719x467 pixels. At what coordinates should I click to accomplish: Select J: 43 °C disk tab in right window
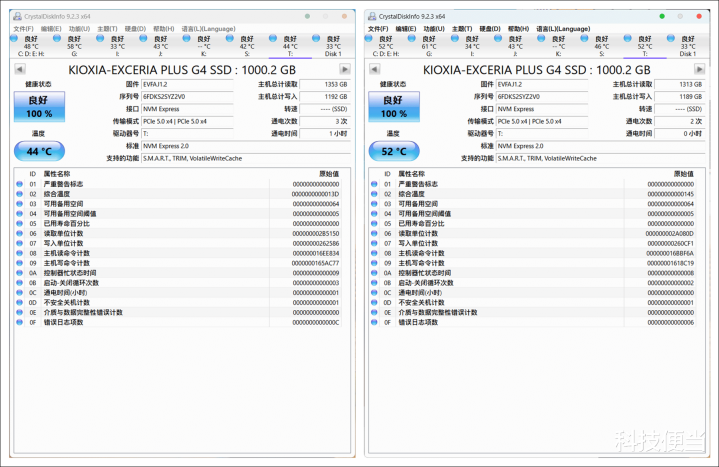[515, 46]
